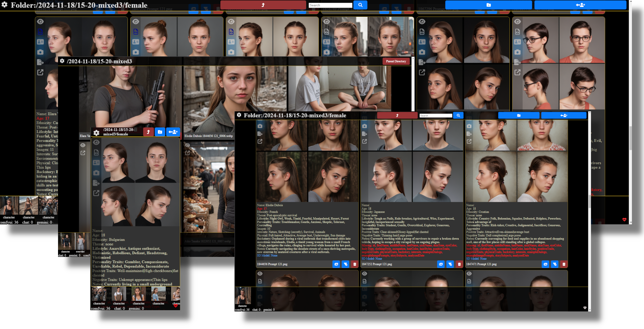Image resolution: width=644 pixels, height=329 pixels.
Task: Open ID card icon on Elara card
Action: point(40,42)
